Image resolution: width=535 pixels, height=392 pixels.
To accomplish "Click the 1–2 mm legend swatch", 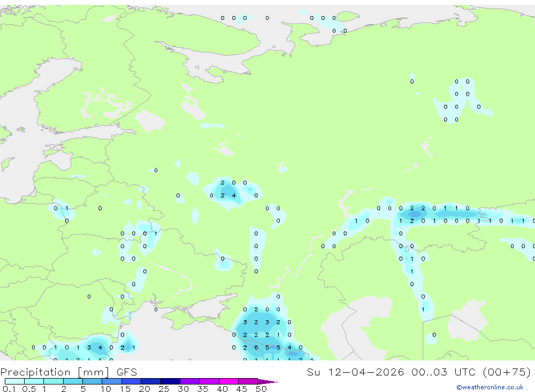I will 53,381.
